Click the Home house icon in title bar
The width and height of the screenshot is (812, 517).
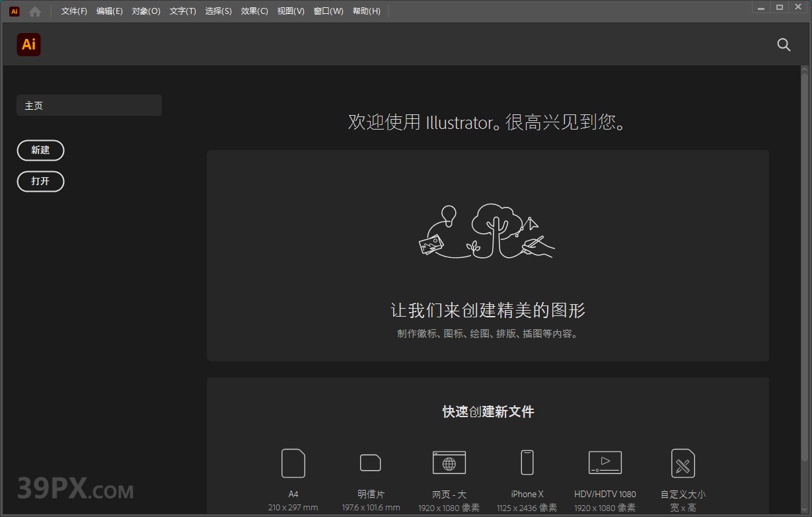pos(35,11)
